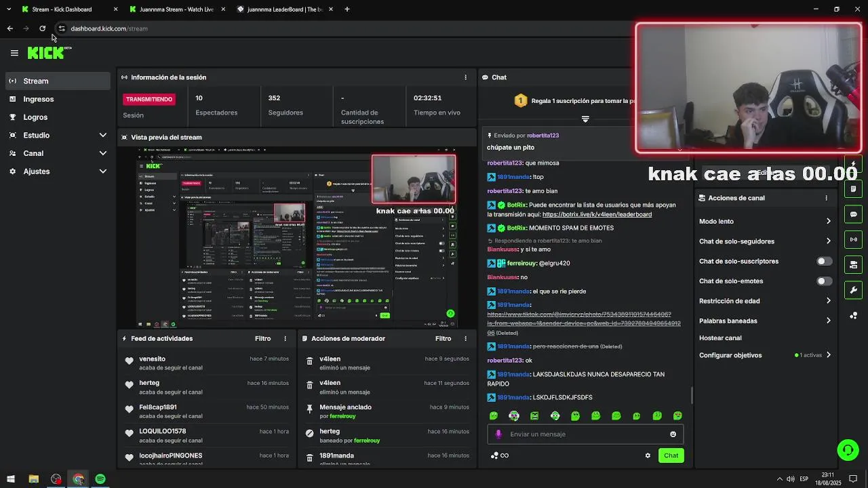Click the channel actions sidebar icon
The height and width of the screenshot is (488, 868).
coord(854,264)
